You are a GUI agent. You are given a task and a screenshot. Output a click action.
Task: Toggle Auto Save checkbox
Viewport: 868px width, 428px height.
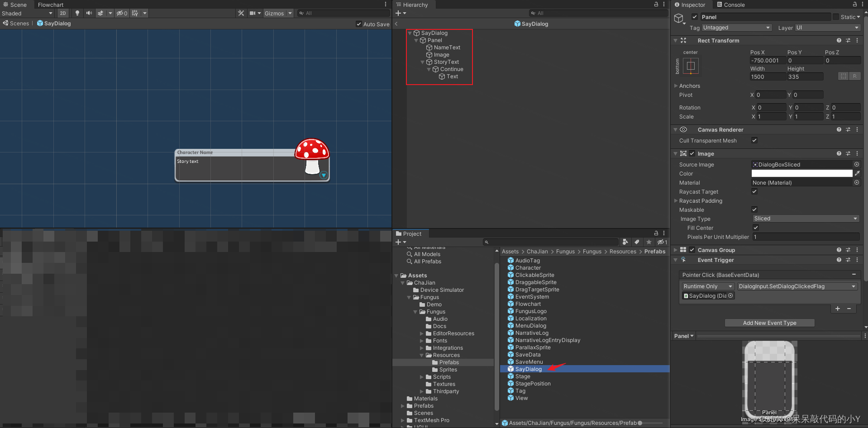click(359, 24)
